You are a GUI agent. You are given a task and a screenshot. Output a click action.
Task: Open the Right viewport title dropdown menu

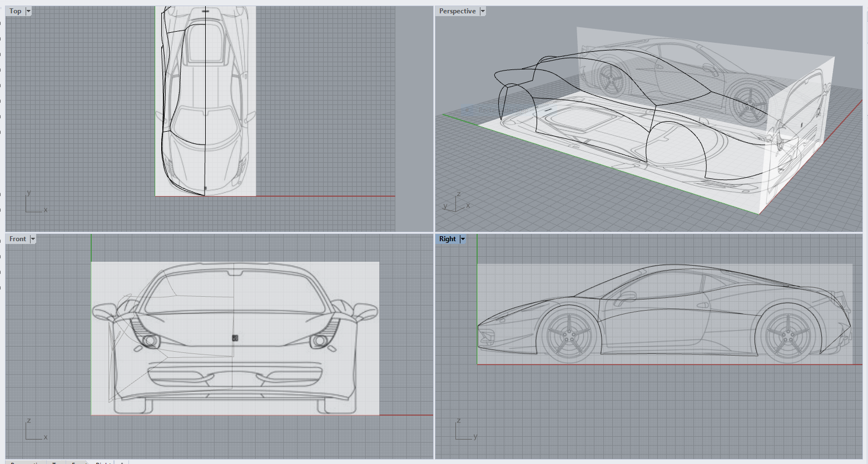(463, 238)
